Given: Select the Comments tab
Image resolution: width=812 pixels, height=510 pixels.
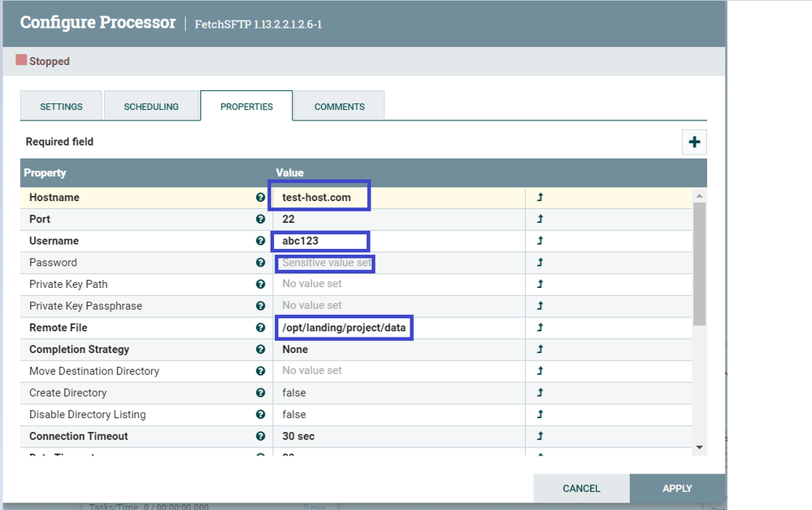Looking at the screenshot, I should 339,107.
